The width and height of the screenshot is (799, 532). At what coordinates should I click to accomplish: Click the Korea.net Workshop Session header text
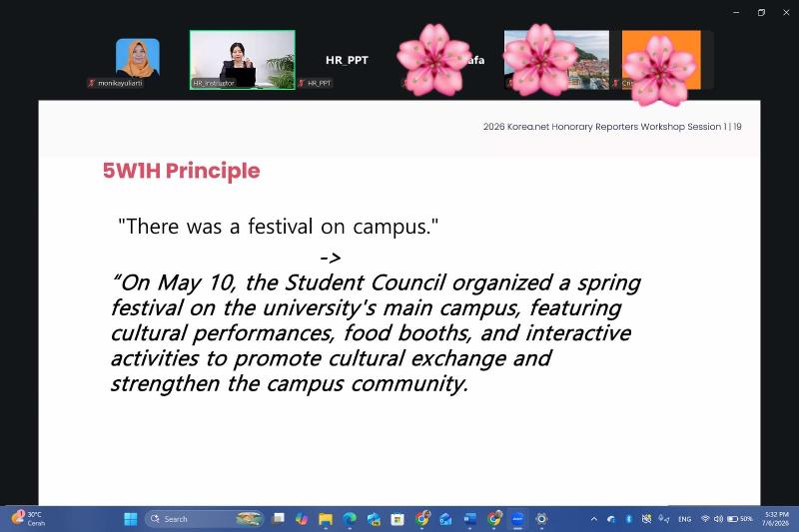(612, 126)
